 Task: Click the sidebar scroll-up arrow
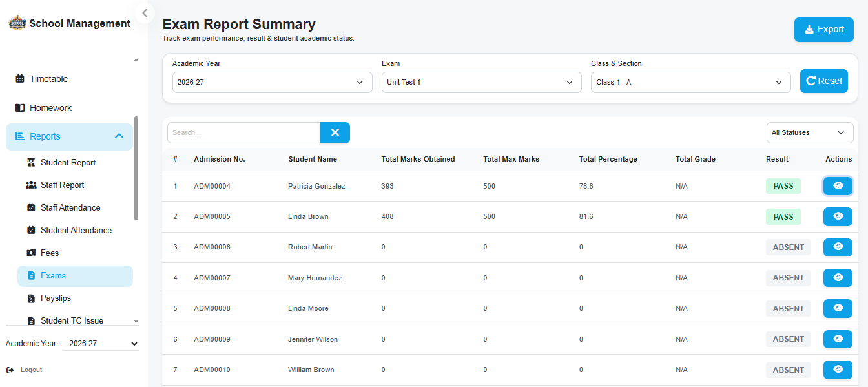(136, 60)
